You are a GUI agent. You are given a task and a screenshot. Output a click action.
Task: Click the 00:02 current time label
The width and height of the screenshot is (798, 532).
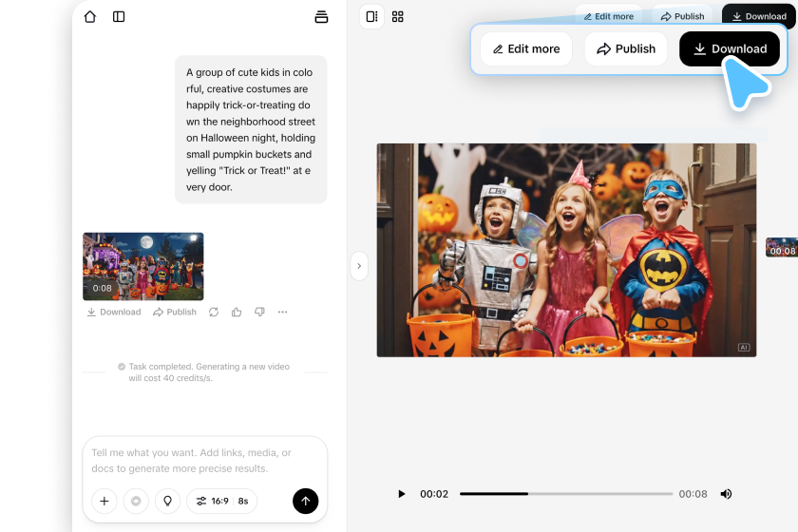434,494
